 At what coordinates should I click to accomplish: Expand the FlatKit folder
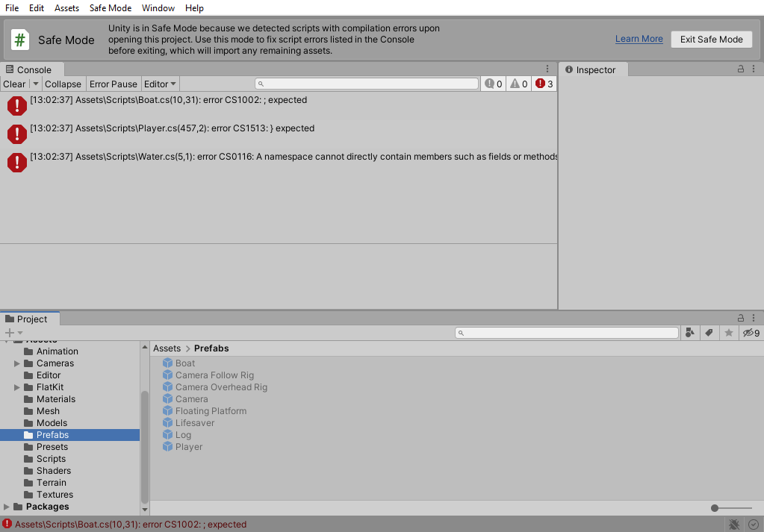[x=16, y=387]
